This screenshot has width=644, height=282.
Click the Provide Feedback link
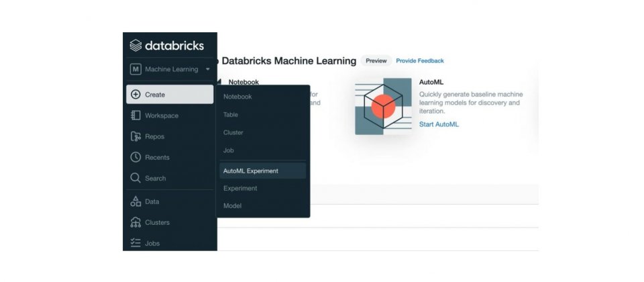tap(420, 61)
